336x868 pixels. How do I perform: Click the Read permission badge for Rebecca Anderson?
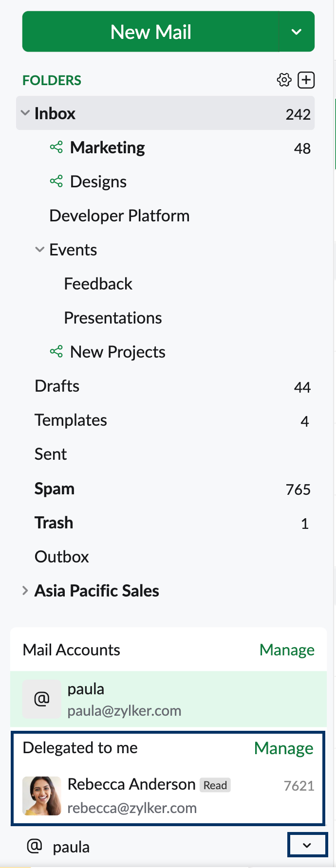coord(215,785)
